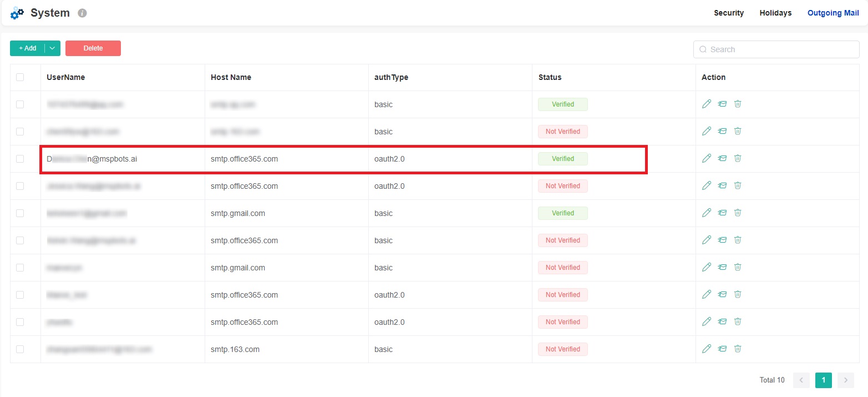Click inside the Search field

coord(775,49)
